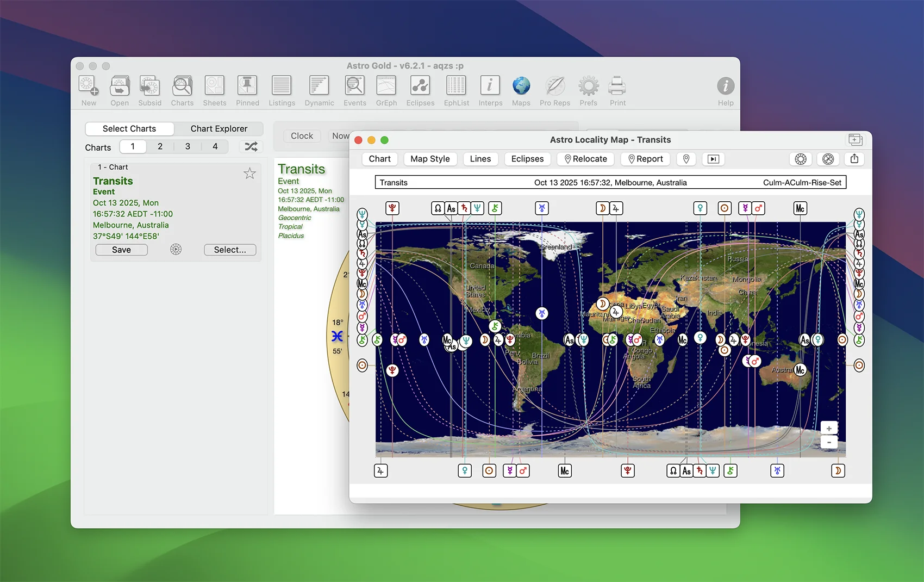Viewport: 924px width, 582px height.
Task: Click the share icon in map window
Action: [854, 159]
